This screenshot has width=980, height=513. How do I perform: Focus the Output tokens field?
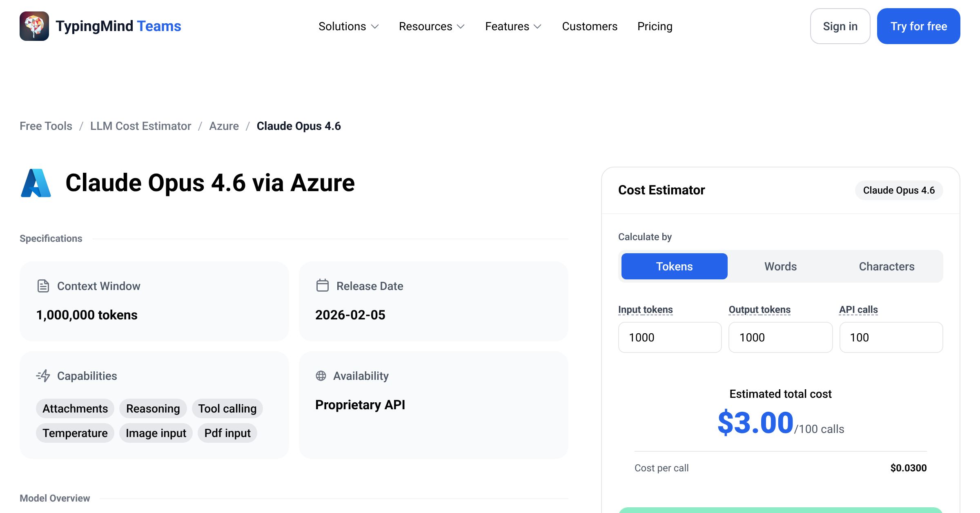click(x=781, y=337)
